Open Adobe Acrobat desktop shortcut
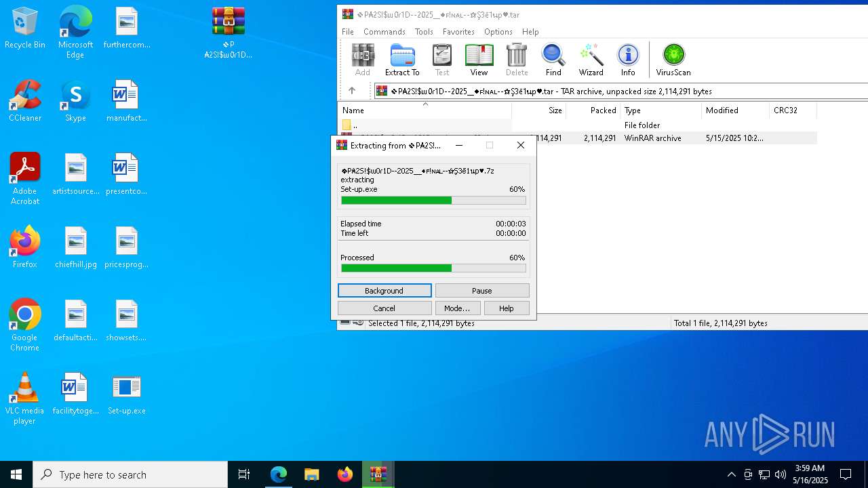The height and width of the screenshot is (488, 868). click(x=25, y=179)
